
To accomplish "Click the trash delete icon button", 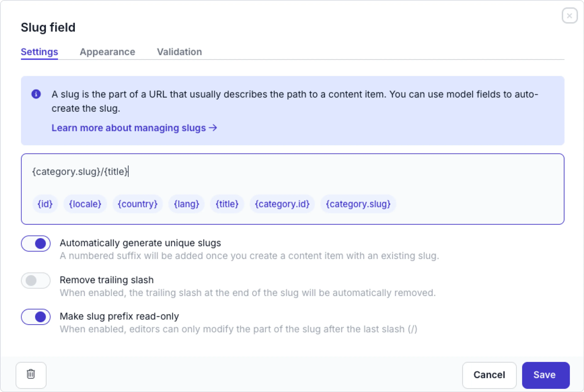I will (31, 375).
